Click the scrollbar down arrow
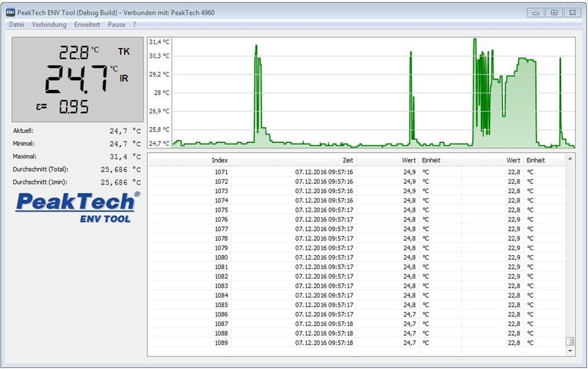 (569, 349)
